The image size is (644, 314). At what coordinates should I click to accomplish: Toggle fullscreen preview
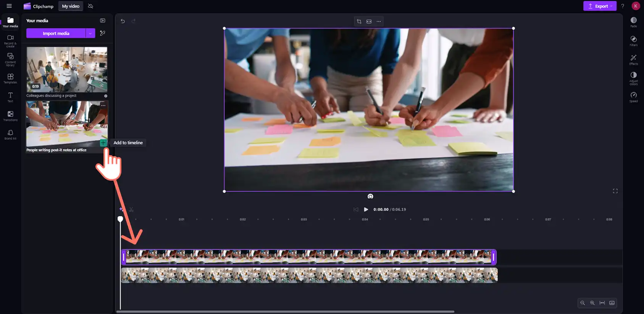615,191
